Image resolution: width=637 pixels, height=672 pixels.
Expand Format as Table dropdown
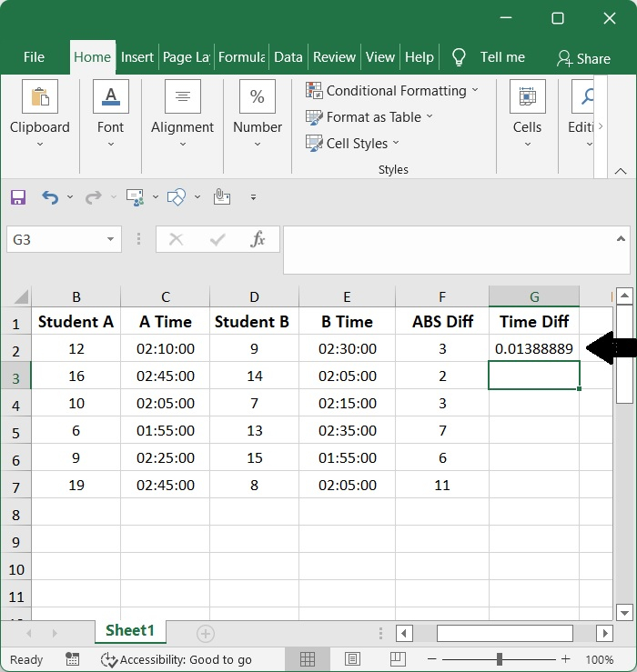[x=430, y=116]
